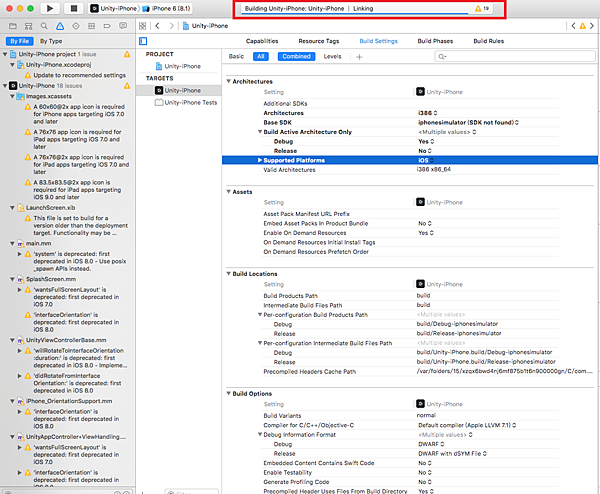Expand the Supported Platforms setting
This screenshot has width=600, height=494.
tap(260, 160)
